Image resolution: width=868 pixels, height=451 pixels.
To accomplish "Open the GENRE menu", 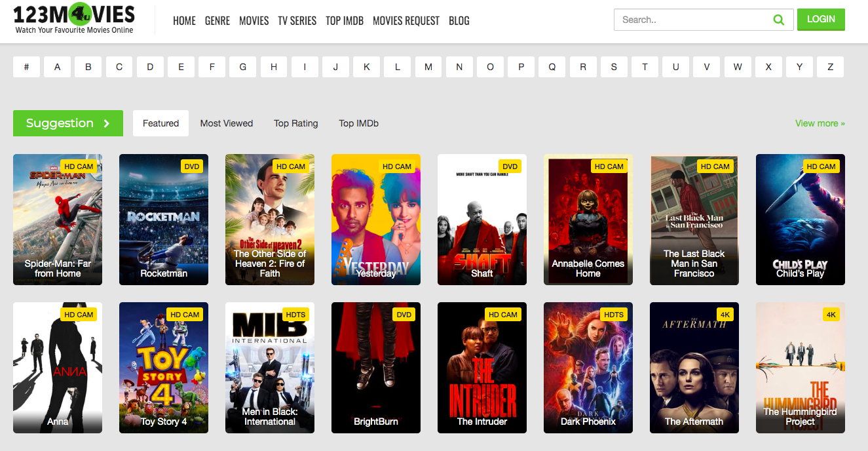I will tap(217, 21).
